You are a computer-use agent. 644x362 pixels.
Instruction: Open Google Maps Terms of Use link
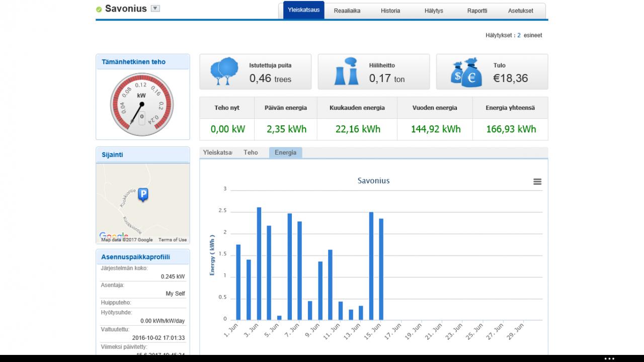point(173,240)
